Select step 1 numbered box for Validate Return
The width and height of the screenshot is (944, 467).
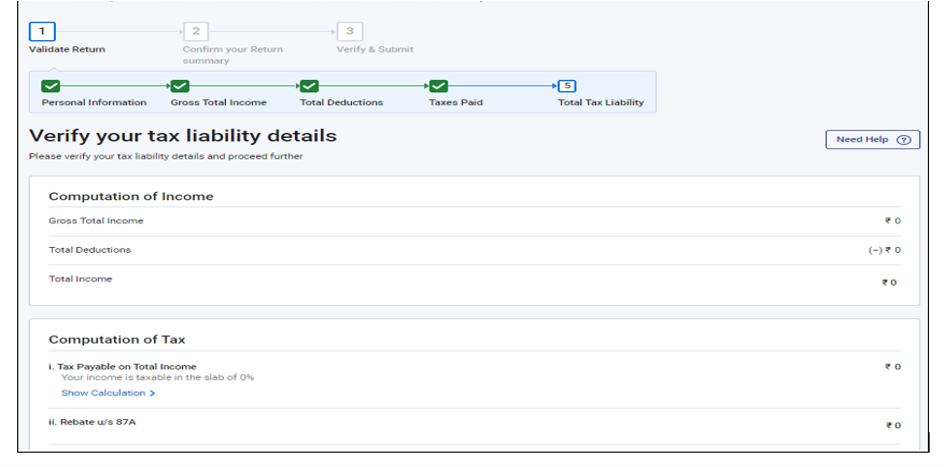(x=41, y=32)
